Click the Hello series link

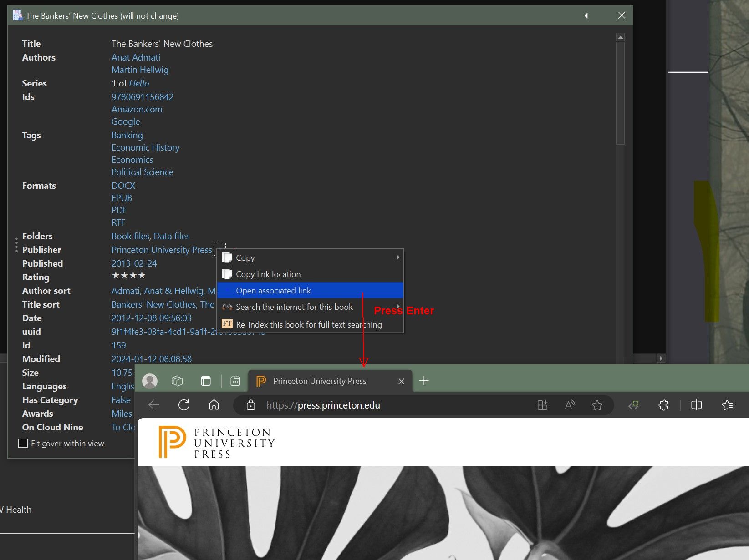tap(139, 83)
